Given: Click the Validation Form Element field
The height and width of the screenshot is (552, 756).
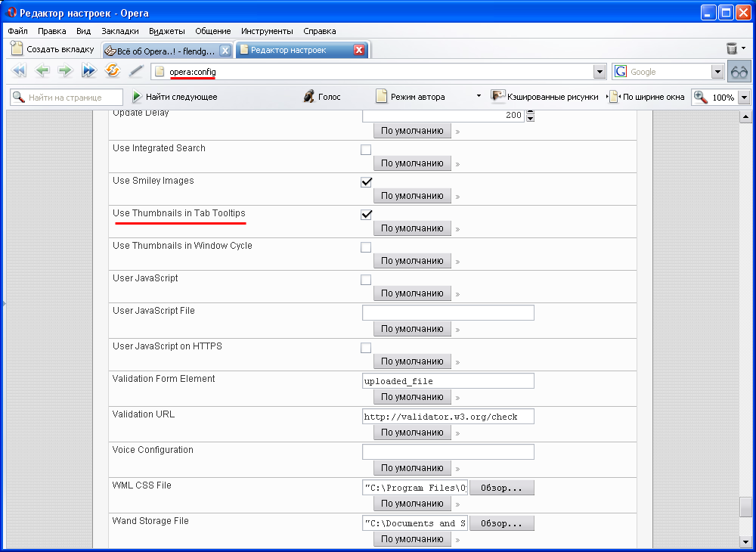Looking at the screenshot, I should point(448,380).
